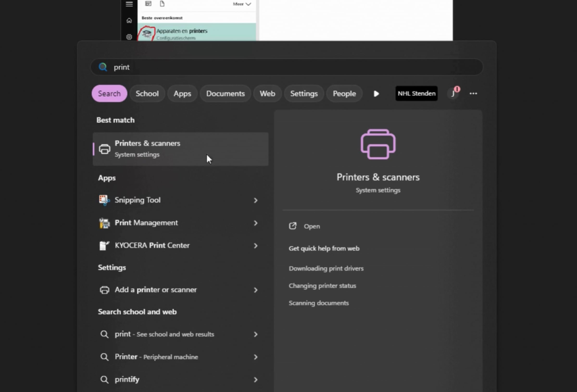
Task: Open Changing printer status help link
Action: point(322,286)
